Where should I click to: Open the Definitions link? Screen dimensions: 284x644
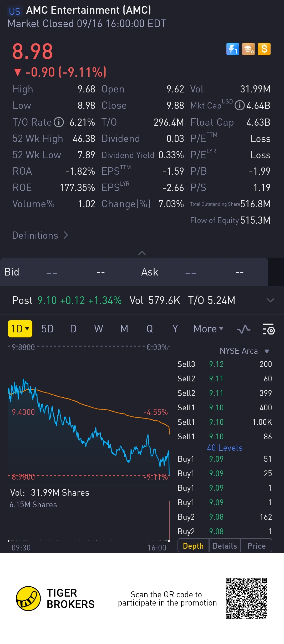tap(40, 235)
